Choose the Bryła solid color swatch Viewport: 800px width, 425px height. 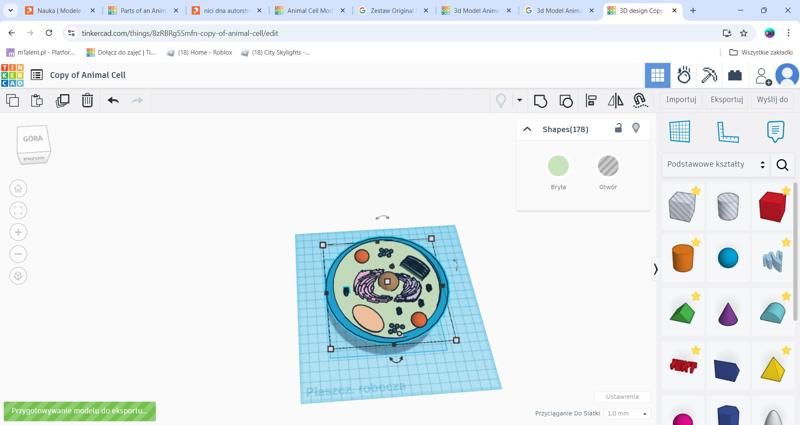pos(558,166)
